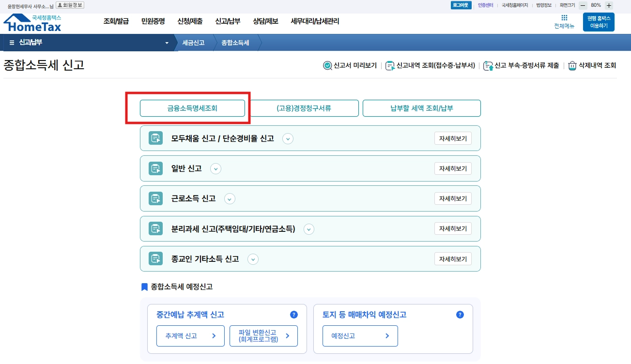Click the 회원정보 person icon button
This screenshot has width=631, height=364.
pyautogui.click(x=70, y=5)
